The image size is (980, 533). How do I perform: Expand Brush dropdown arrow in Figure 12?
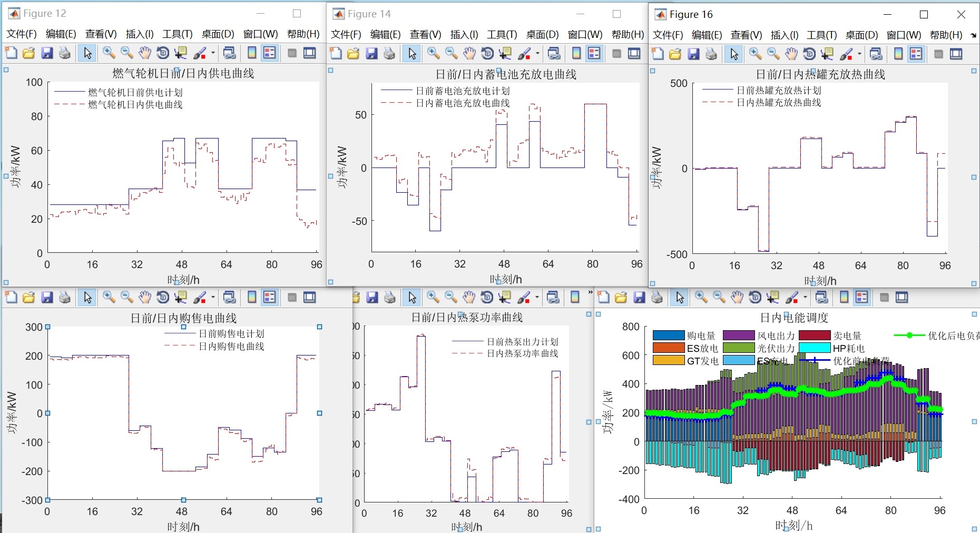click(212, 53)
